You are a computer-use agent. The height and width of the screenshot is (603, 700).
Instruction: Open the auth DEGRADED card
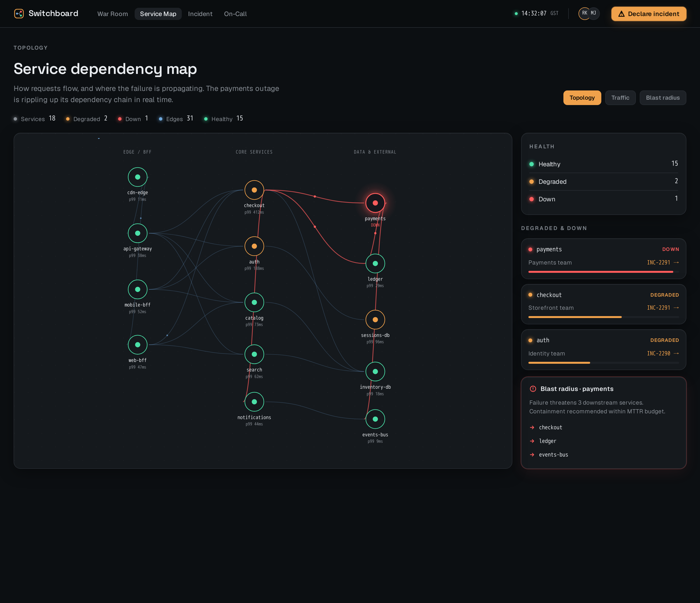click(x=603, y=349)
